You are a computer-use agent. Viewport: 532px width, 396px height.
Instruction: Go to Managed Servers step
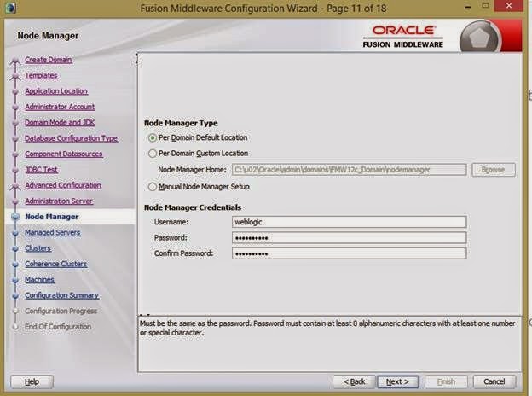[x=53, y=232]
